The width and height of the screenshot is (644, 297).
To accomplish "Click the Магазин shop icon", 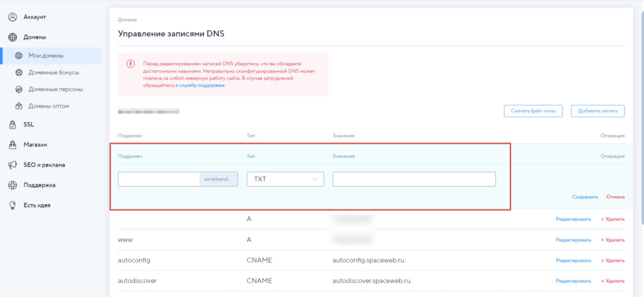I will [x=13, y=145].
